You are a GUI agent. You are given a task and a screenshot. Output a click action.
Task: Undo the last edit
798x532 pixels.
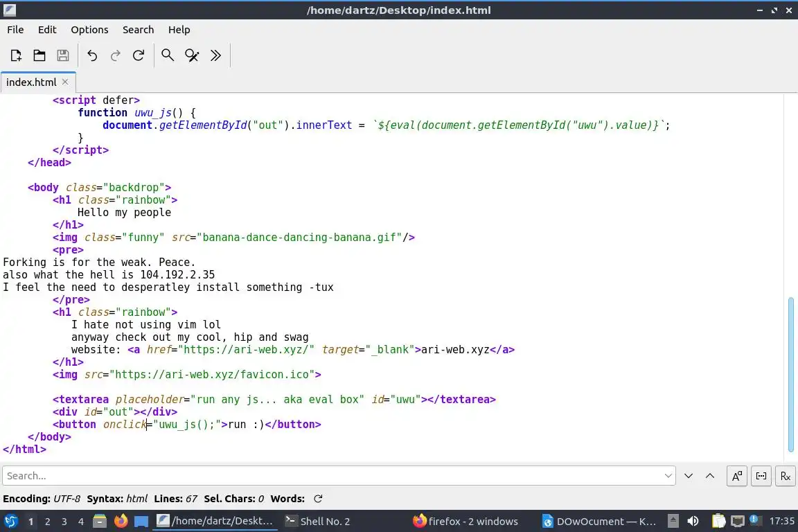(x=92, y=55)
